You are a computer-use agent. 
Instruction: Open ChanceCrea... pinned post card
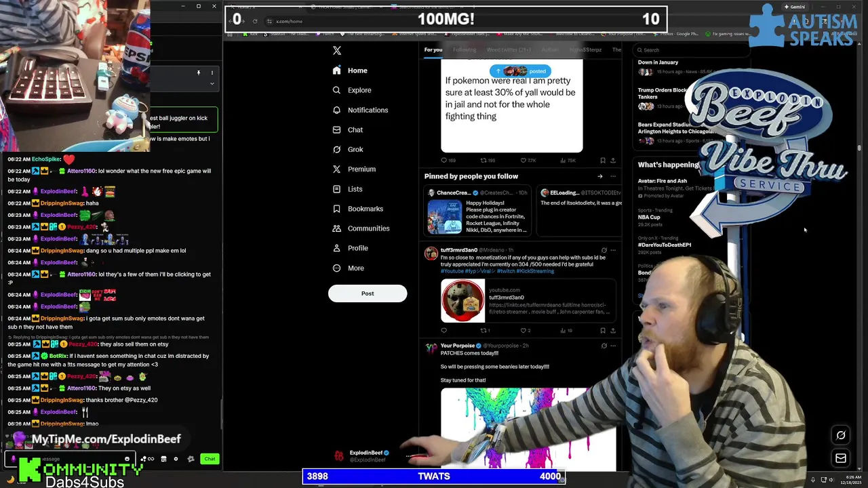click(x=478, y=211)
